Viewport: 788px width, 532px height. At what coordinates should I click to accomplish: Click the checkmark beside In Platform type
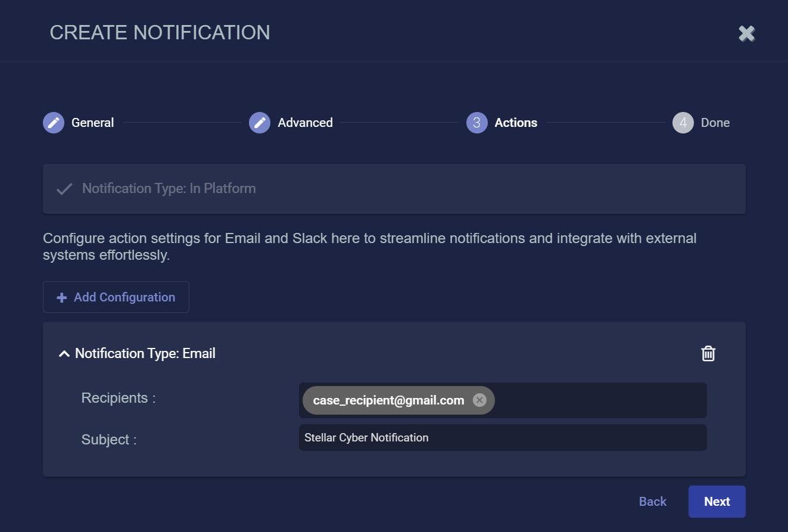pos(64,189)
